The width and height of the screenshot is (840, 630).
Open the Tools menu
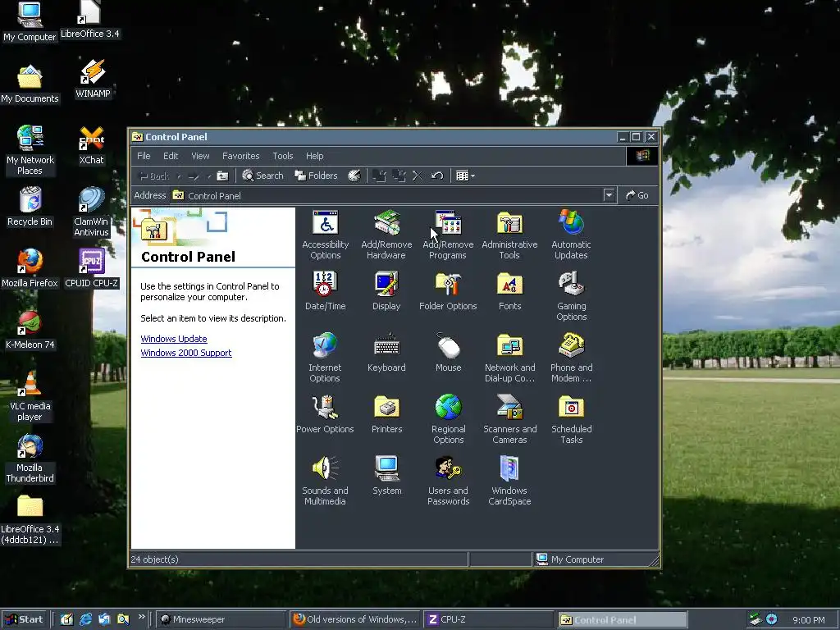tap(283, 156)
